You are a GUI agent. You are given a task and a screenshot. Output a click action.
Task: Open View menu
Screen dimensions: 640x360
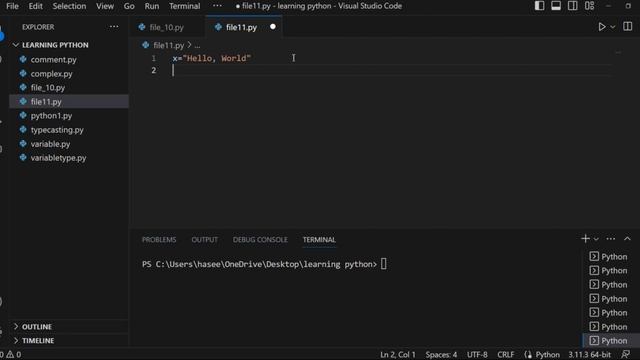105,6
